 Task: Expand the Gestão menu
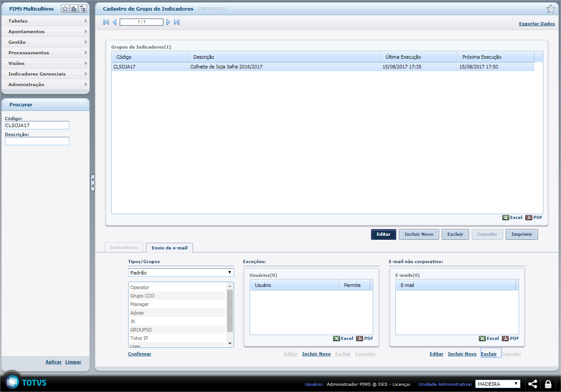click(x=45, y=42)
